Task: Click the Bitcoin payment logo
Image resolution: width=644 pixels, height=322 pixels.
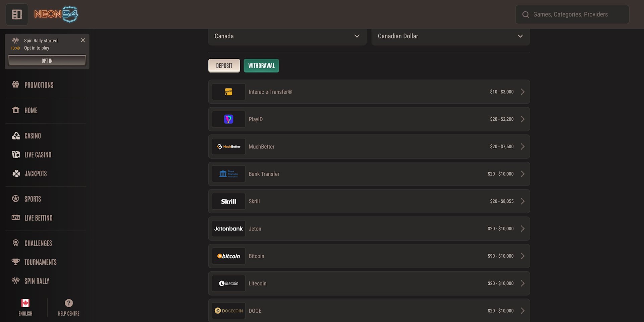Action: [x=228, y=256]
